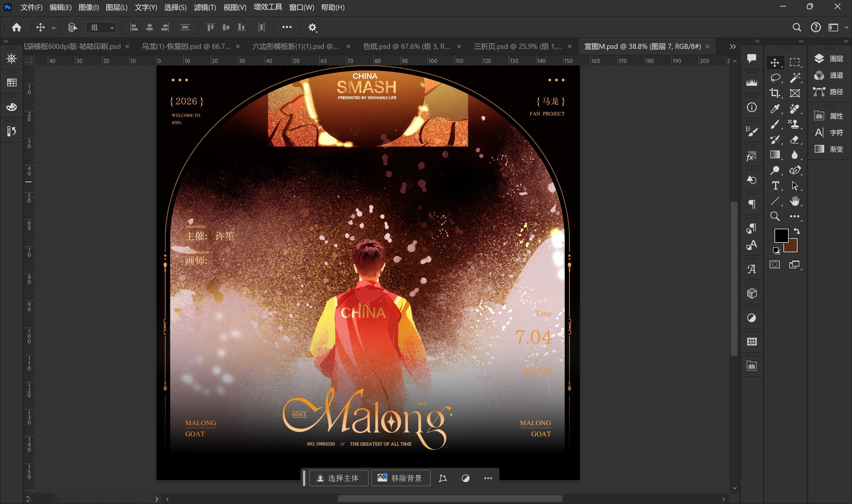Open more align and distribute options
Viewport: 852px width, 504px height.
pos(287,27)
